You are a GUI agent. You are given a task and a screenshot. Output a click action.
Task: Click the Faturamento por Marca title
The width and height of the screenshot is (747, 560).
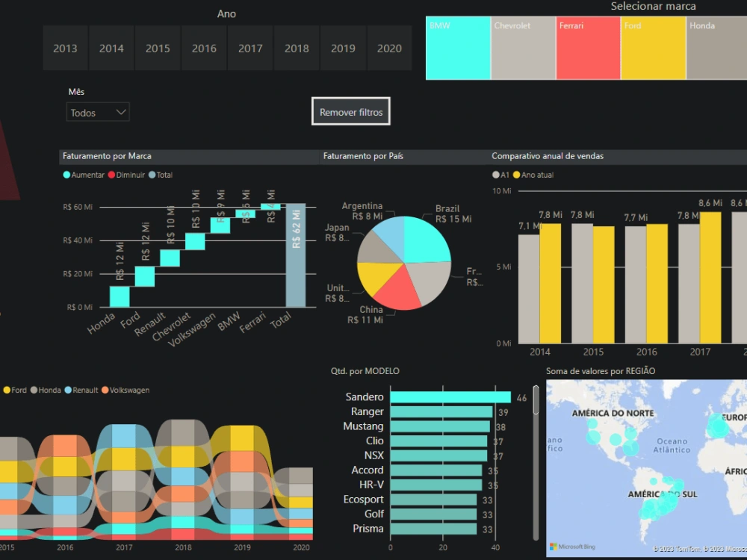(107, 156)
